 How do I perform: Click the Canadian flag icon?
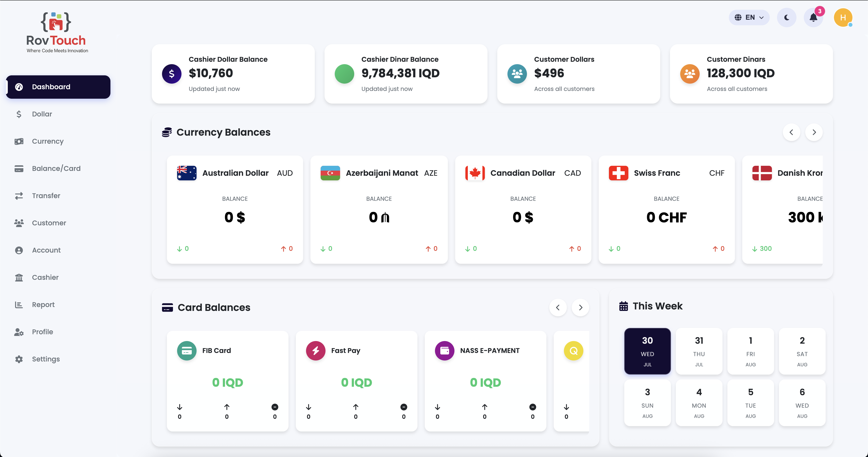tap(475, 173)
